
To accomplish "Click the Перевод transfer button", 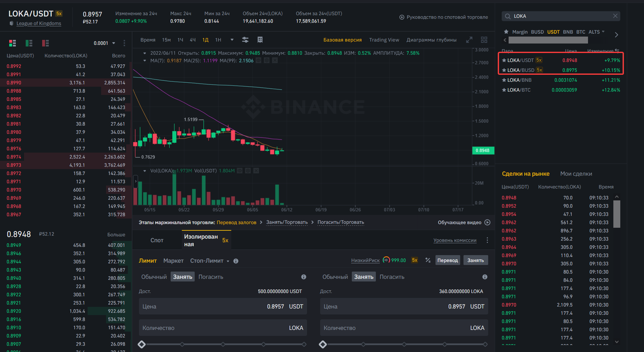I will point(448,260).
